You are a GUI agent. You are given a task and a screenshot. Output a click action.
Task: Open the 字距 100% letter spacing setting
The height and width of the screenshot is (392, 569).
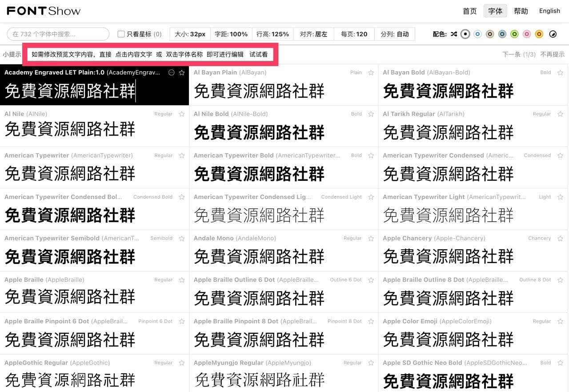231,34
